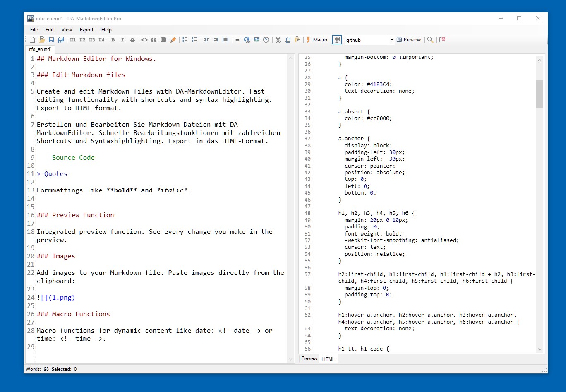Insert an unordered list
This screenshot has height=392, width=566.
185,40
